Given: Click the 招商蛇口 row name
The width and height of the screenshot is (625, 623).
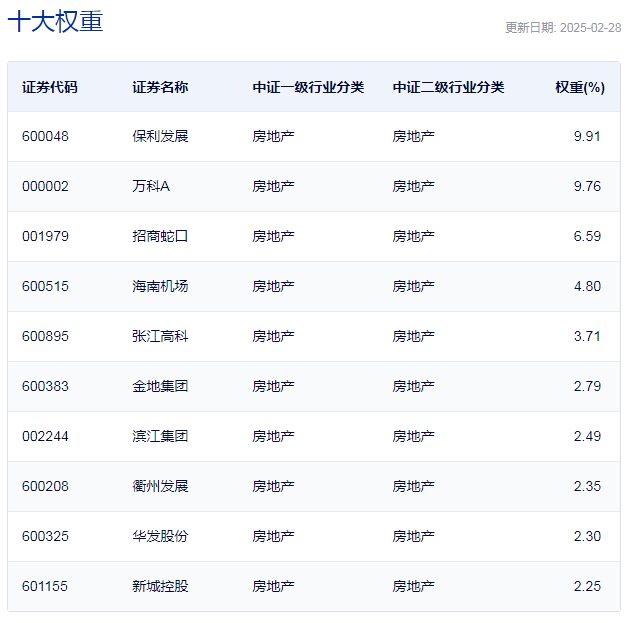Looking at the screenshot, I should click(x=160, y=236).
